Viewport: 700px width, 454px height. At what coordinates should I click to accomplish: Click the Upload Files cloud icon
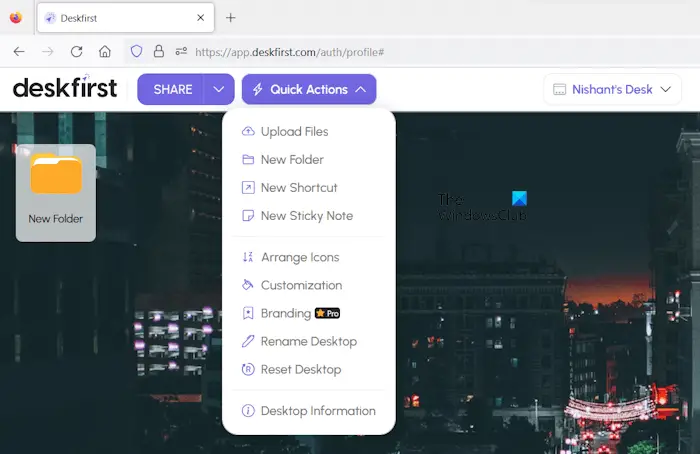pyautogui.click(x=248, y=131)
